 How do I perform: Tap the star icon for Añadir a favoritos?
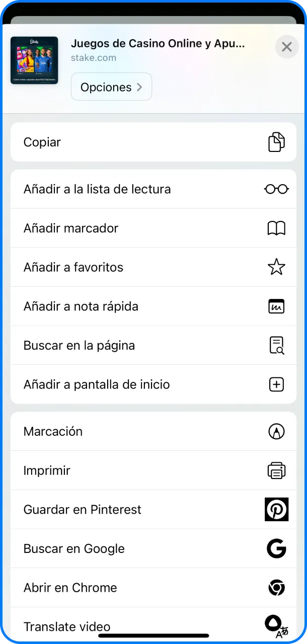click(276, 267)
